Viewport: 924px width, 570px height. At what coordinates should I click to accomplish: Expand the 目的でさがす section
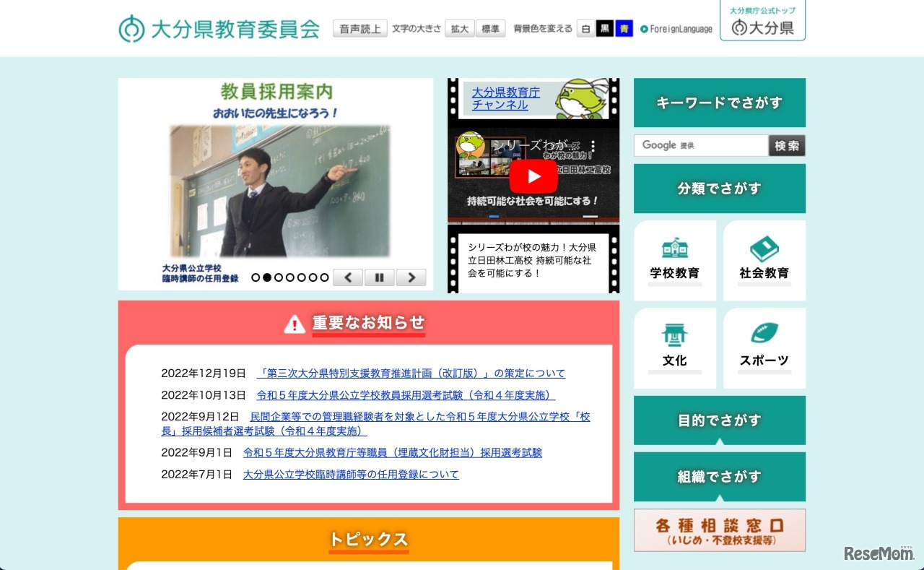pyautogui.click(x=720, y=420)
